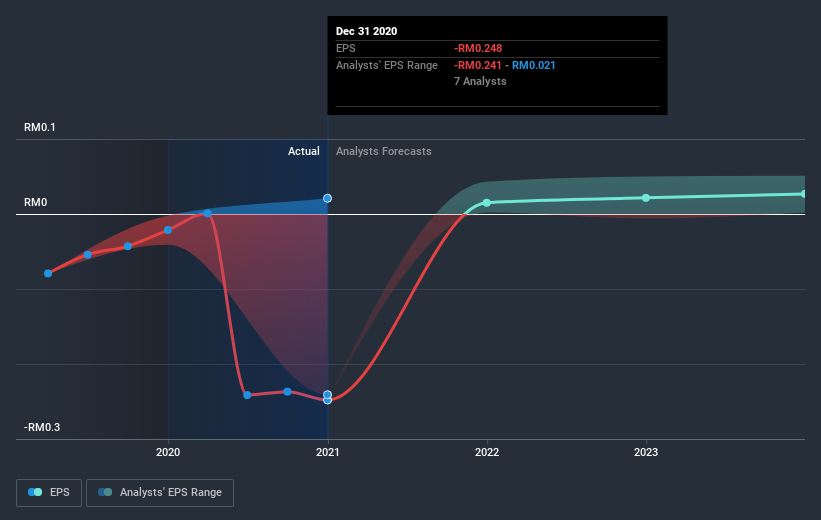Viewport: 821px width, 520px height.
Task: Click the upper analyst range point at 2021
Action: click(x=327, y=198)
